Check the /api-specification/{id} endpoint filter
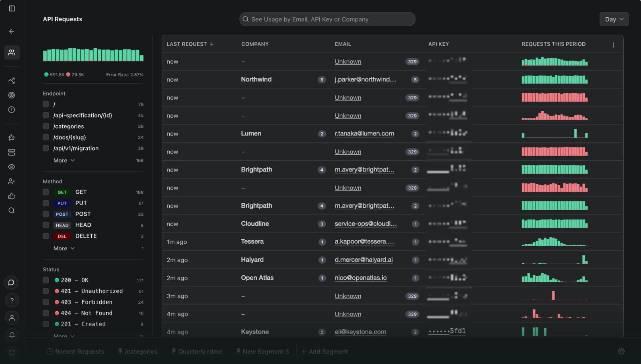 (46, 115)
